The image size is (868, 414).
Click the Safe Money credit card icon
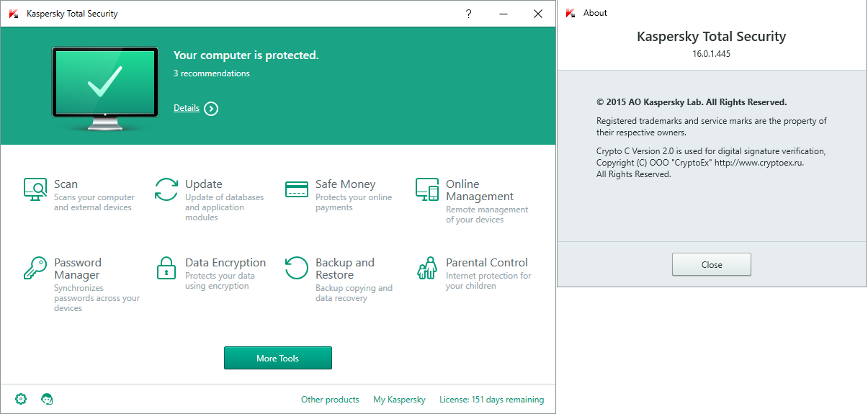pos(297,189)
